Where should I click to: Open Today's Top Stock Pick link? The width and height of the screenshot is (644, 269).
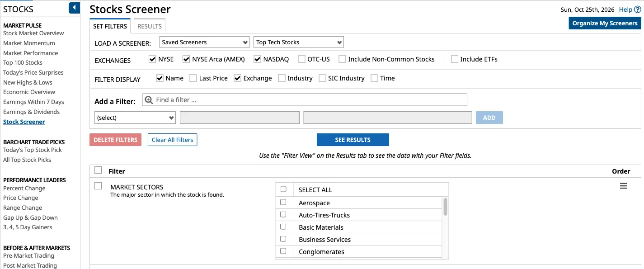(x=33, y=150)
